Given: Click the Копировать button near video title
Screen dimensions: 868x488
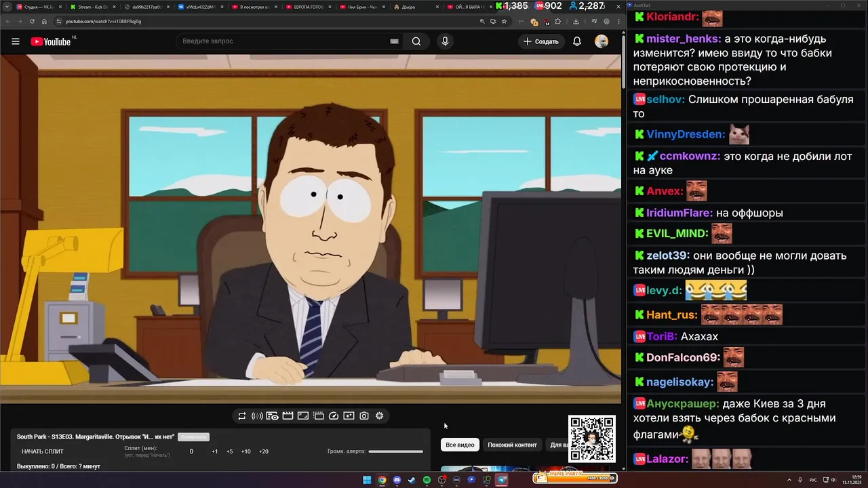Looking at the screenshot, I should click(x=193, y=437).
